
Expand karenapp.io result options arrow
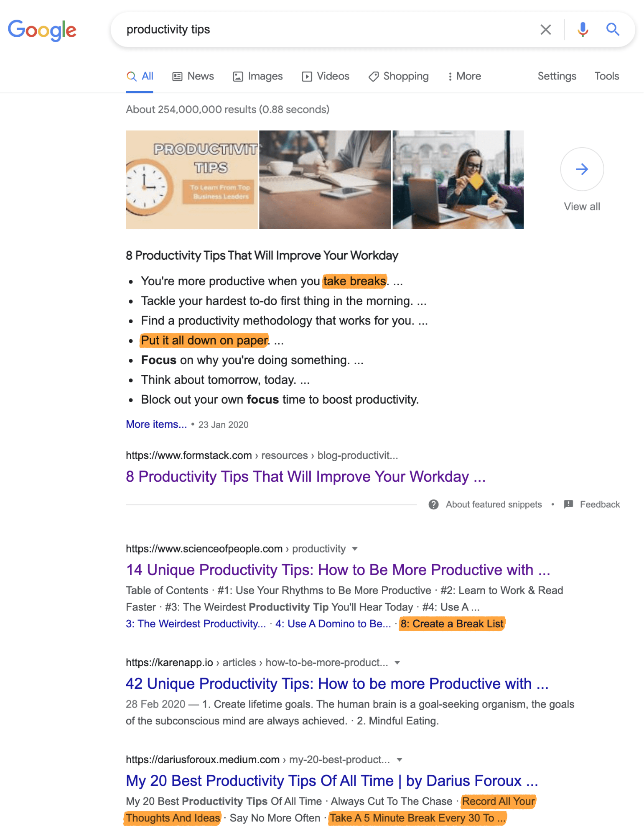397,662
